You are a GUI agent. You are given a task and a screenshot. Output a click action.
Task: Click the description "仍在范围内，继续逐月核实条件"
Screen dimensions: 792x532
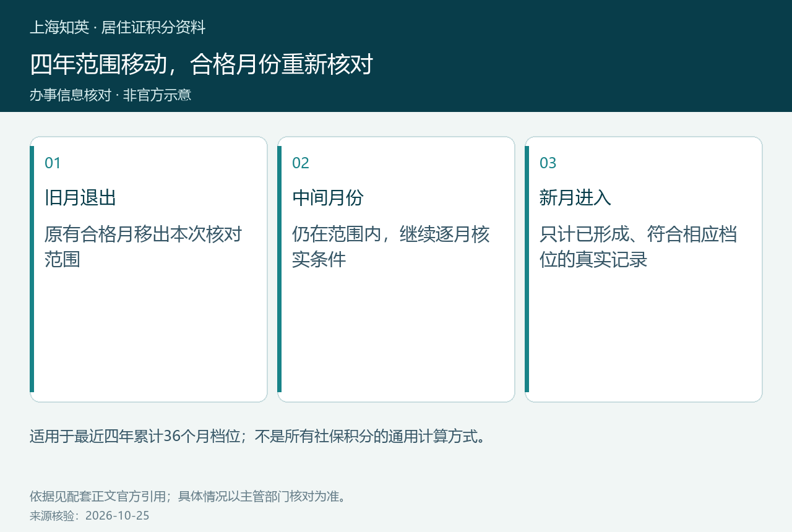391,246
